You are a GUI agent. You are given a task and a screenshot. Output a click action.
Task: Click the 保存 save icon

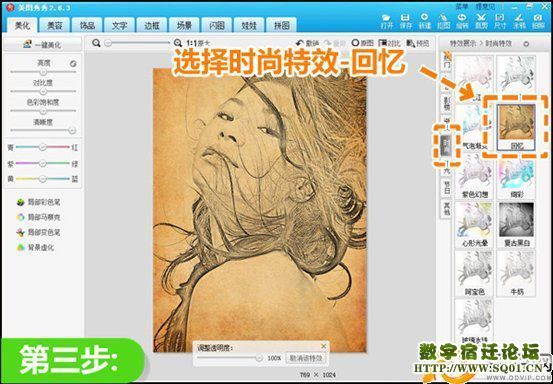(405, 21)
